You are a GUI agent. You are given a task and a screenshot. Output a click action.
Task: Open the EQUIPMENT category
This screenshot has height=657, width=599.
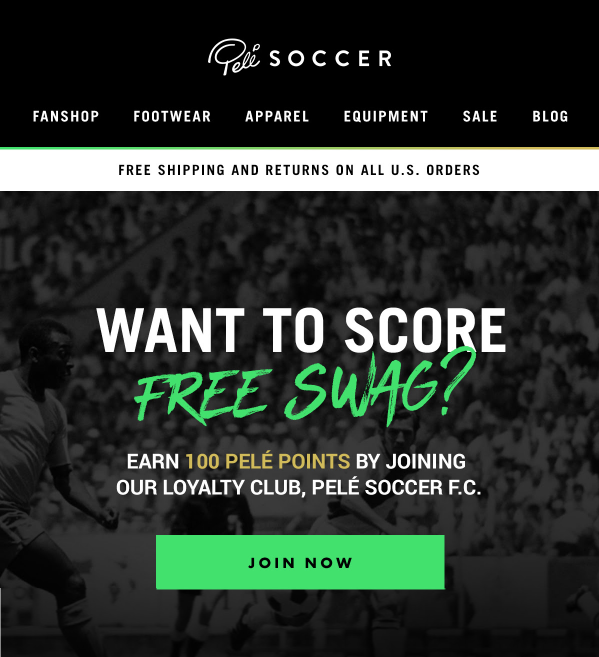[x=386, y=116]
